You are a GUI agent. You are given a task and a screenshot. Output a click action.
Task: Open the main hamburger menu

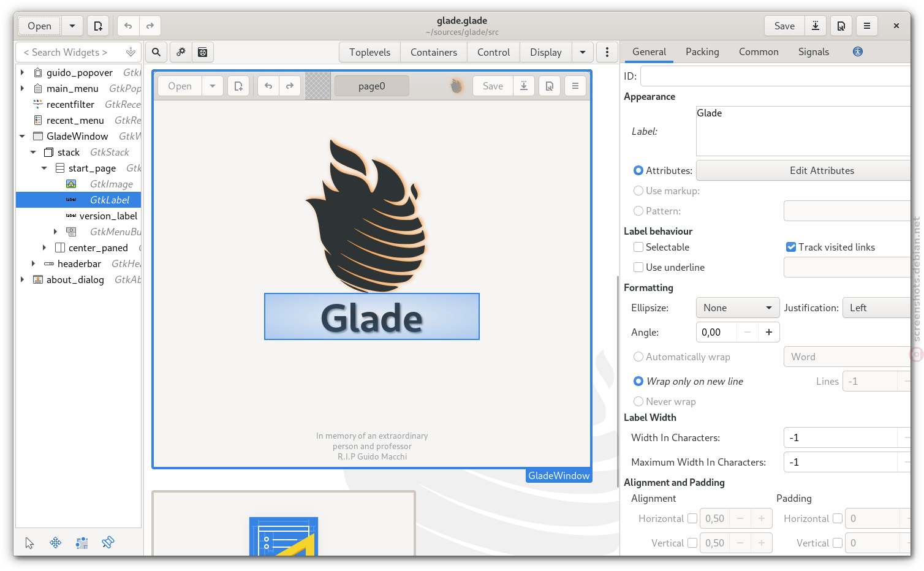tap(867, 26)
